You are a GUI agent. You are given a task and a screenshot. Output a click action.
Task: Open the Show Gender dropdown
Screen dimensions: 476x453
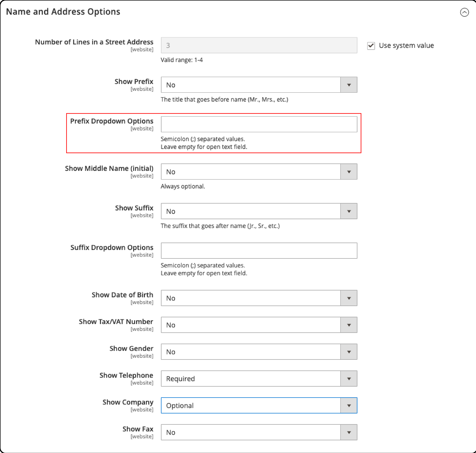tap(259, 352)
